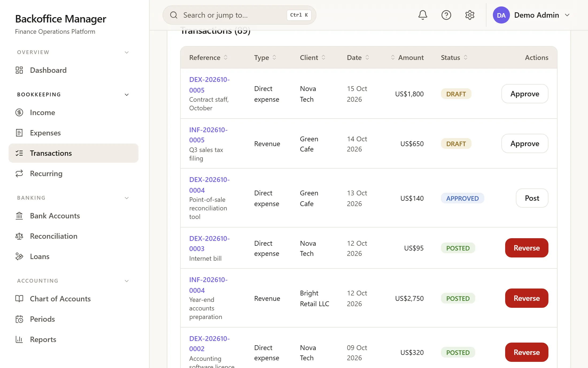Click the DRAFT badge for US$1,800 row
Image resolution: width=588 pixels, height=368 pixels.
tap(456, 94)
